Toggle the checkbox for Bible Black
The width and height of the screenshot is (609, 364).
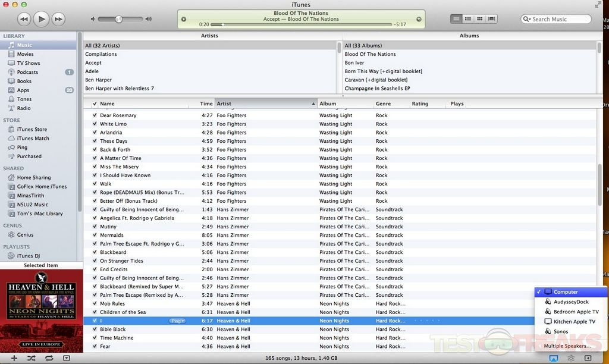click(95, 330)
